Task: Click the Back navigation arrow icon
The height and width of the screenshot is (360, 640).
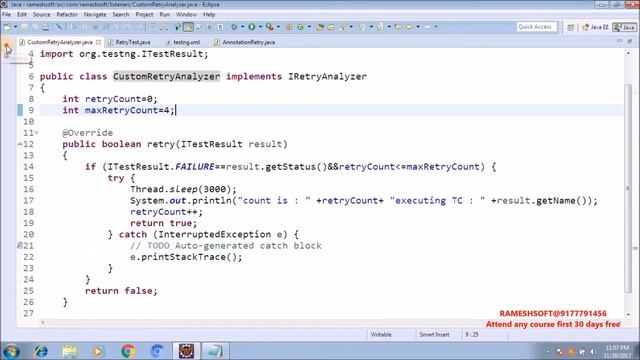Action: (409, 27)
